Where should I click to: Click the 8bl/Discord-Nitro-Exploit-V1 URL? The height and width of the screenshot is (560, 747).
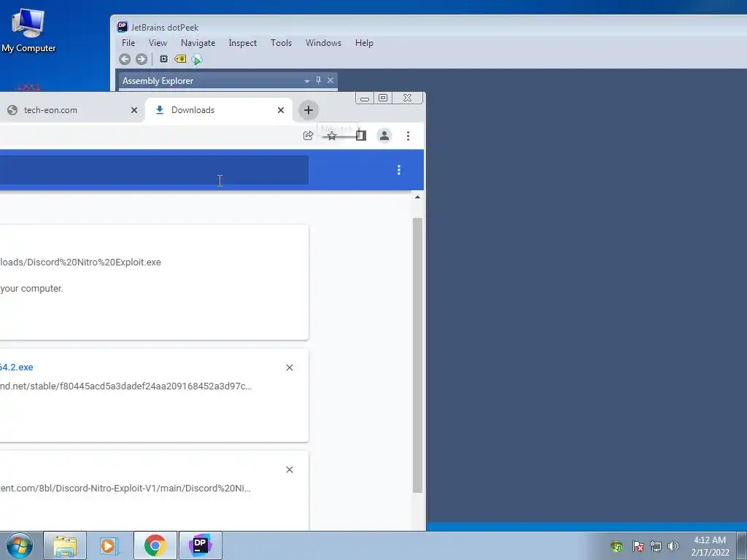tap(125, 488)
